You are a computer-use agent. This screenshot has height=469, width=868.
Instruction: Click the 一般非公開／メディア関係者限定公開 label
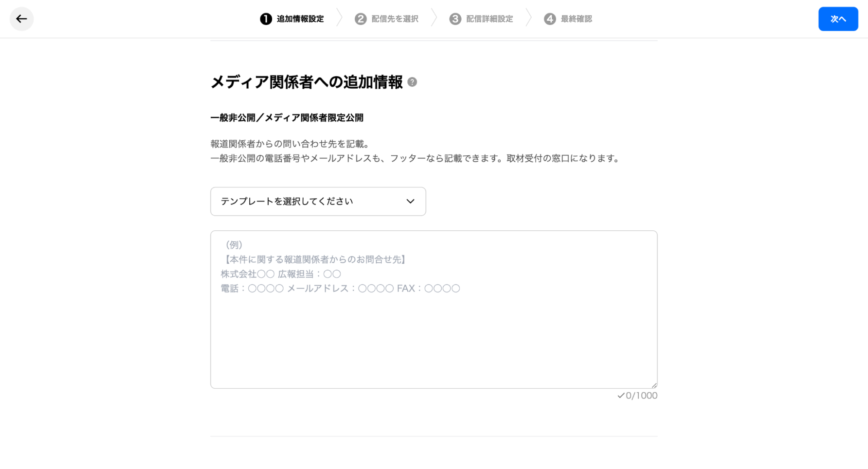tap(287, 118)
